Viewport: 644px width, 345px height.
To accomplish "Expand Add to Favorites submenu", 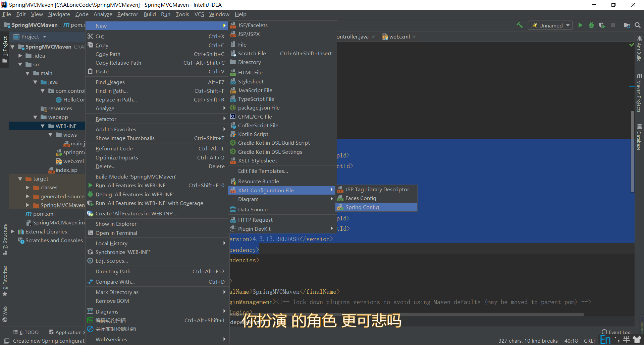I will pyautogui.click(x=157, y=129).
